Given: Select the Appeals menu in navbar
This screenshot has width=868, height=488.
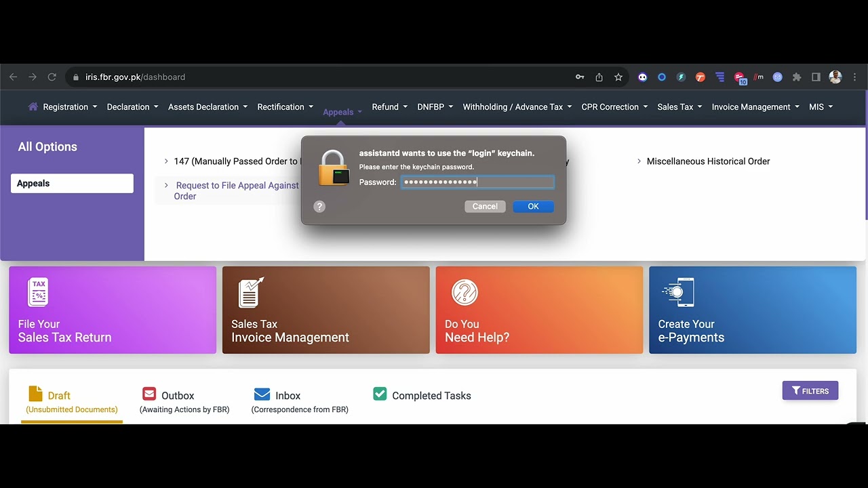Looking at the screenshot, I should point(342,112).
